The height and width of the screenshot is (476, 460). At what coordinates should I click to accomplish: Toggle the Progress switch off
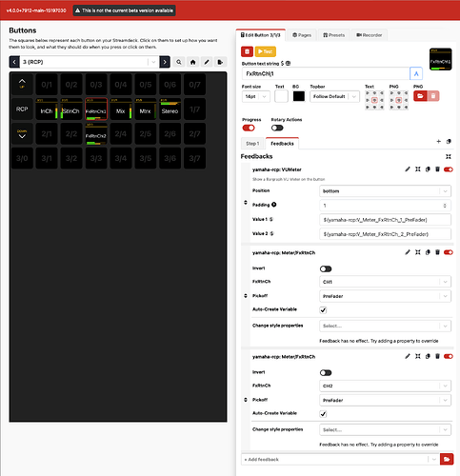[x=249, y=128]
